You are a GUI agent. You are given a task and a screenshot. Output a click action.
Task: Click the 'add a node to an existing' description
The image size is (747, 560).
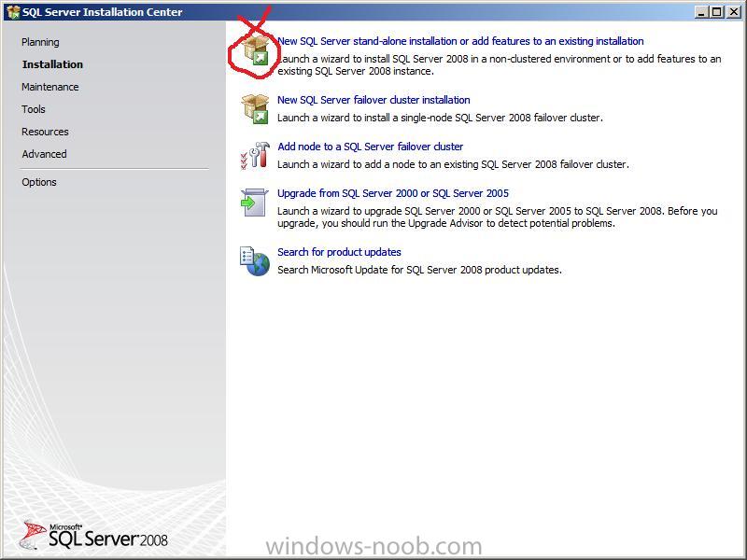point(453,164)
